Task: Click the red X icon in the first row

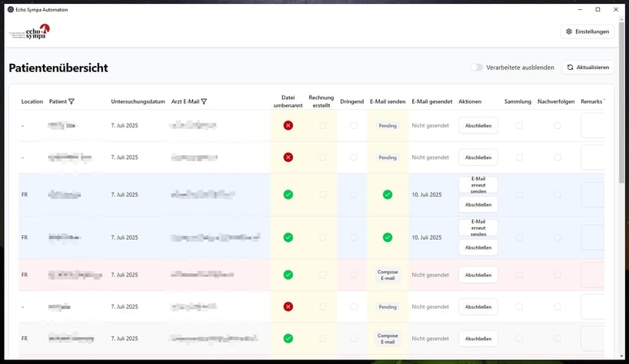Action: click(x=288, y=125)
